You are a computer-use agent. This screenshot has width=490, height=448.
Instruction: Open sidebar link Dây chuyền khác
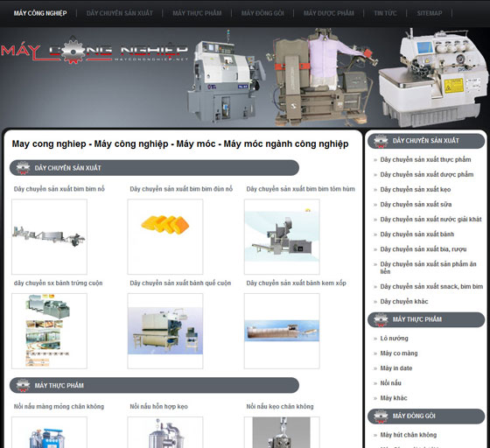404,302
